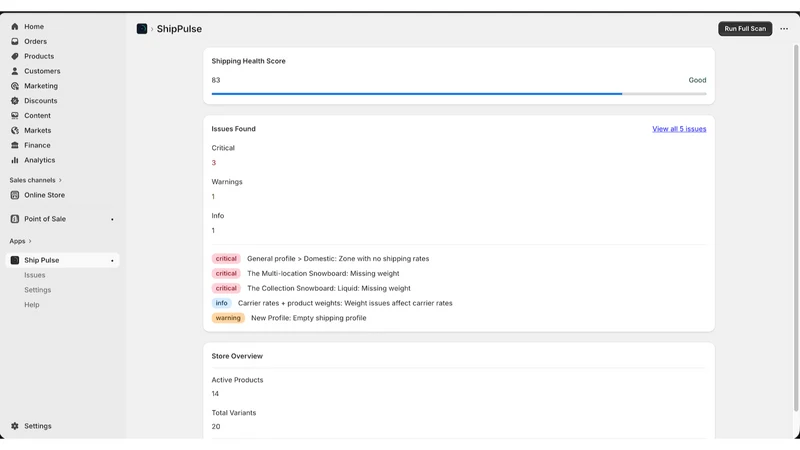Click the Products tag icon
Screen dimensions: 800x450
[15, 56]
